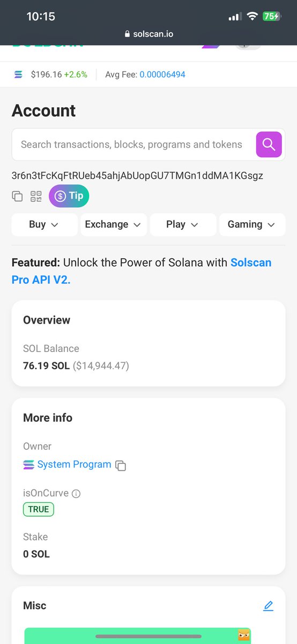Copy the System Program owner address
Viewport: 297px width, 644px height.
(x=121, y=465)
